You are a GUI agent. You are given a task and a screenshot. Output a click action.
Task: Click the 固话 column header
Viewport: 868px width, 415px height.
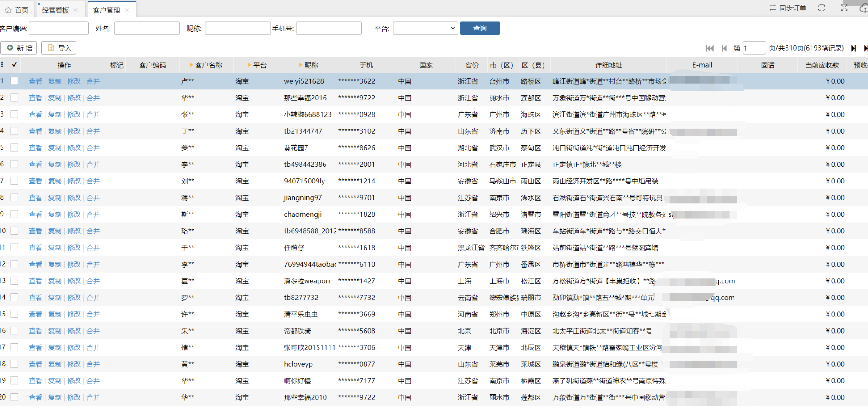[768, 65]
